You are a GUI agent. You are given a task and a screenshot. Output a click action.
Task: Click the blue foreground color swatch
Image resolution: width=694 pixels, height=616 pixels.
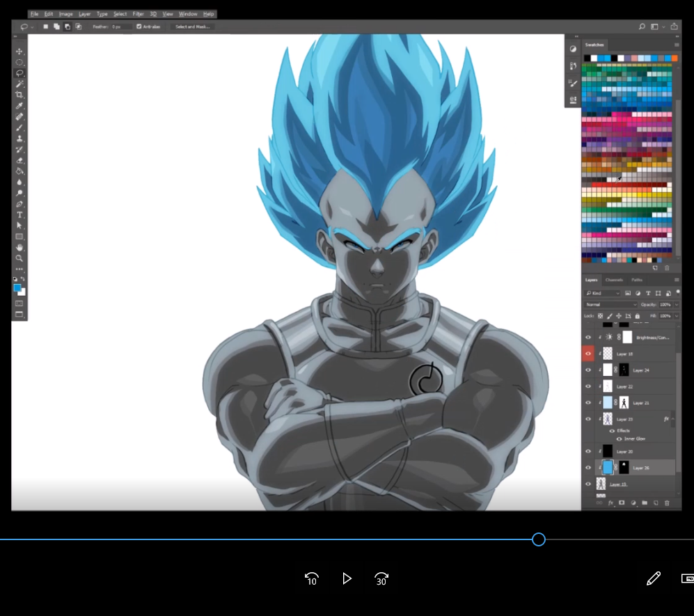click(x=17, y=287)
